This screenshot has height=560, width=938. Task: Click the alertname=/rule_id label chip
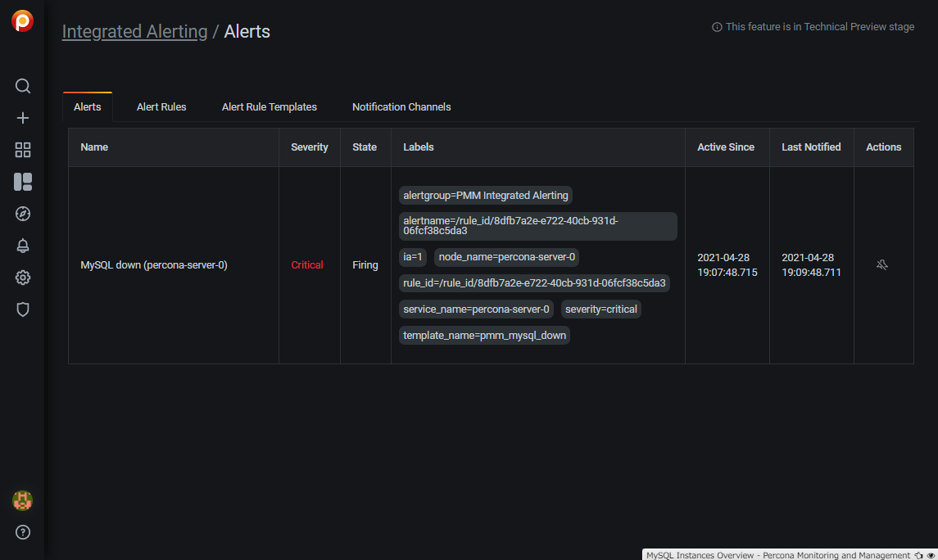537,226
